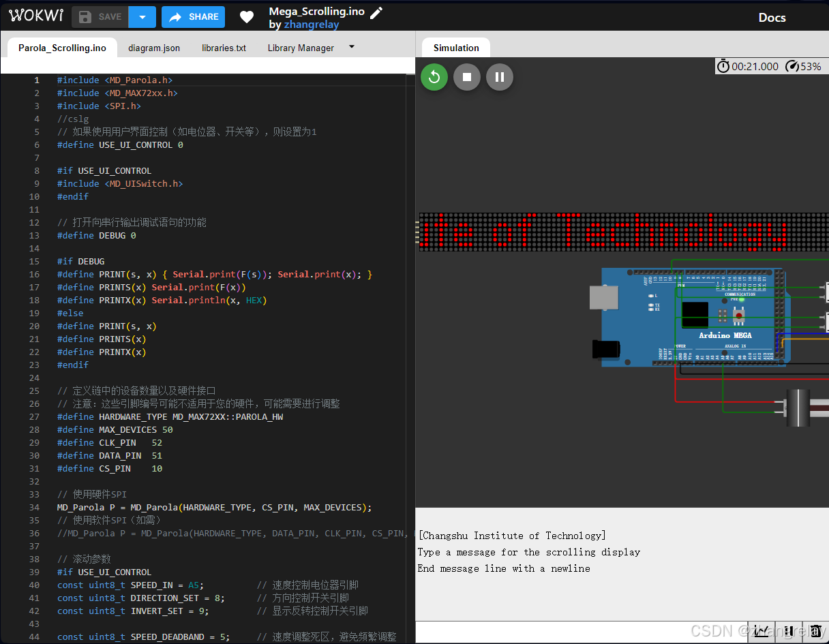Expand the file tabs dropdown arrow
This screenshot has width=829, height=644.
click(352, 47)
